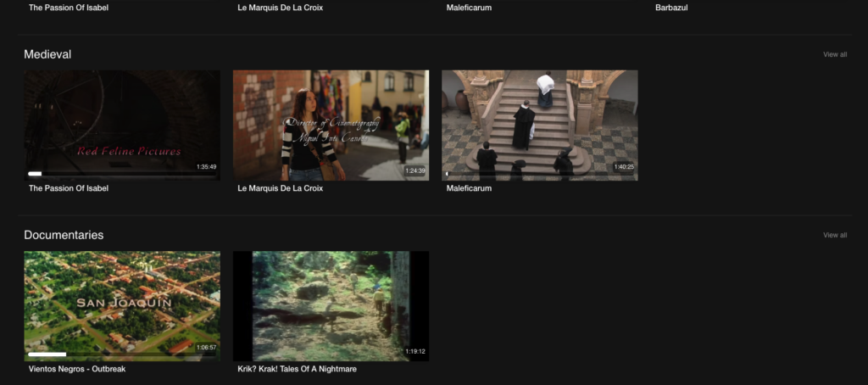Play Krik? Krak! Tales Of A Nightmare thumbnail
868x385 pixels.
pyautogui.click(x=331, y=306)
